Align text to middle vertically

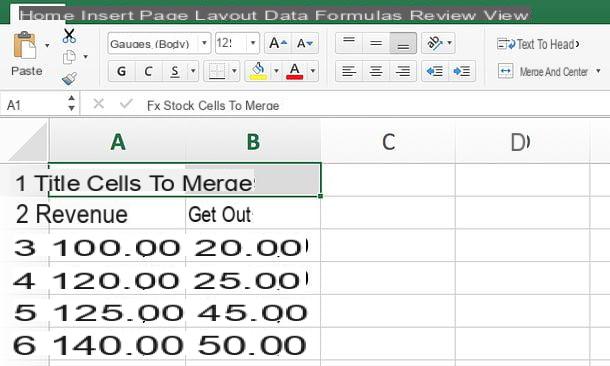click(376, 43)
